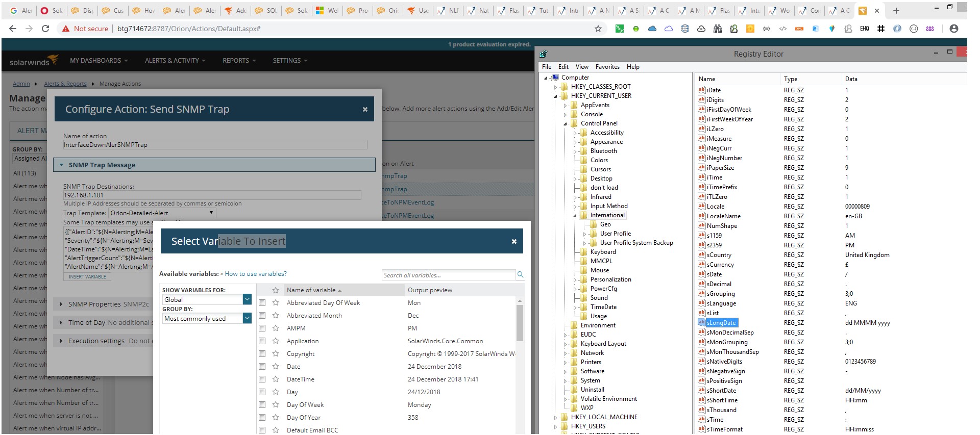The image size is (980, 435).
Task: Go to the Admin breadcrumb link
Action: coord(21,84)
